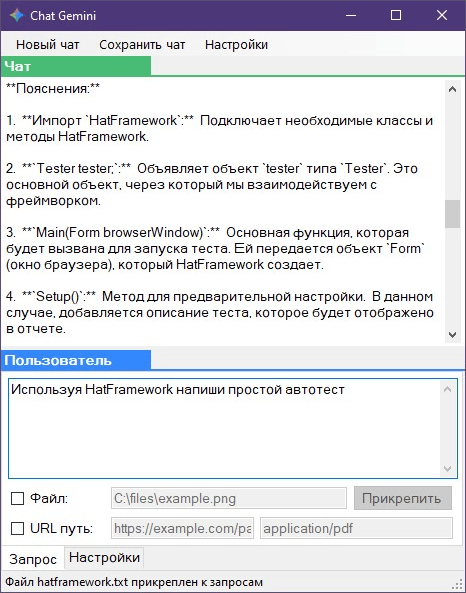Viewport: 466px width, 593px height.
Task: Click inside the user prompt text area
Action: pyautogui.click(x=225, y=429)
